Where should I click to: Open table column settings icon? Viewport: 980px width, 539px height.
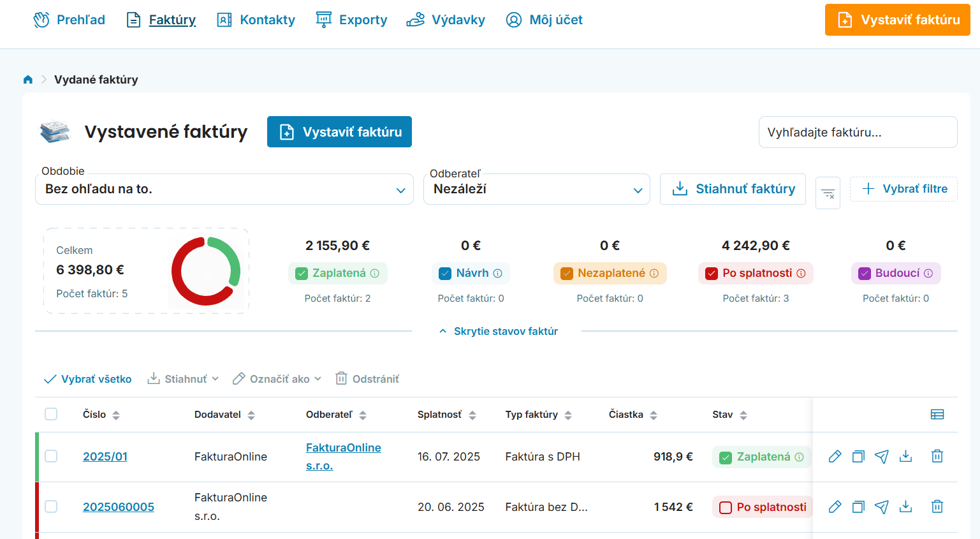point(937,415)
